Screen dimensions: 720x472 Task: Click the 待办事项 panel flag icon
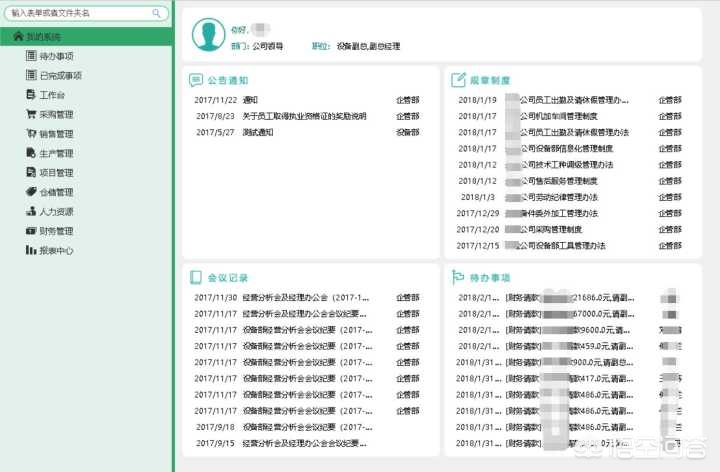[x=458, y=277]
